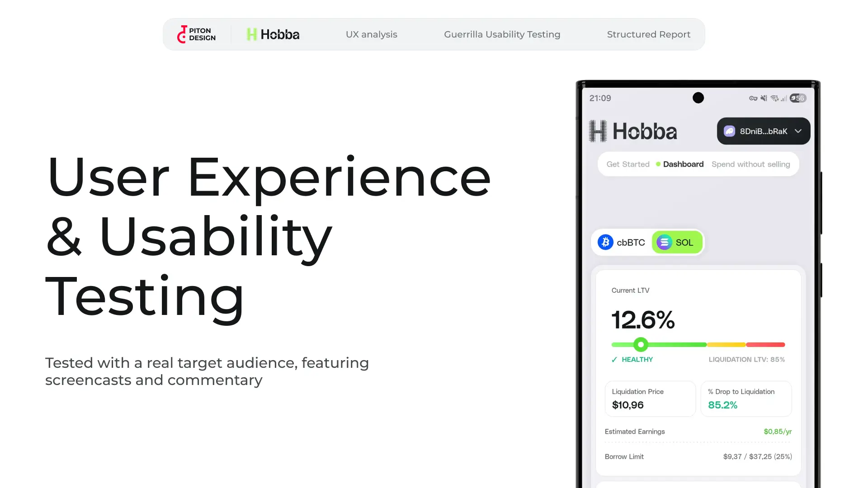
Task: Click the LIQUIDATION LTV: 85% label
Action: (747, 360)
